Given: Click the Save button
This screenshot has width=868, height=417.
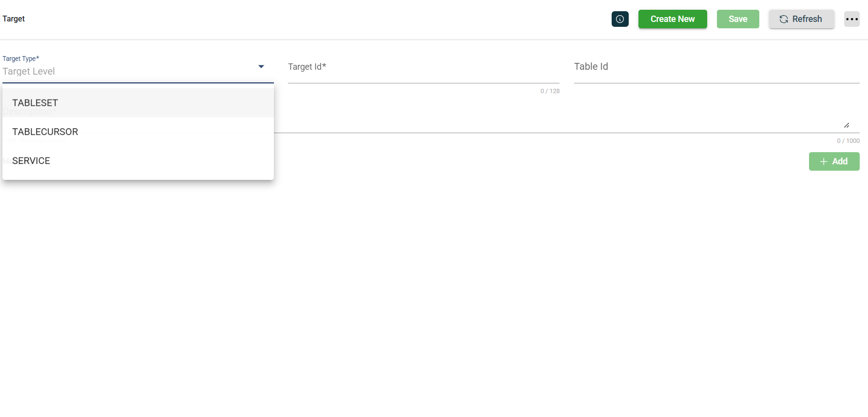Looking at the screenshot, I should click(x=737, y=19).
